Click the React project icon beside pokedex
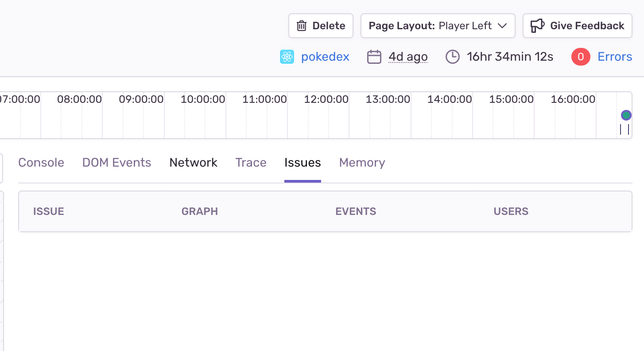The height and width of the screenshot is (351, 644). pos(287,57)
